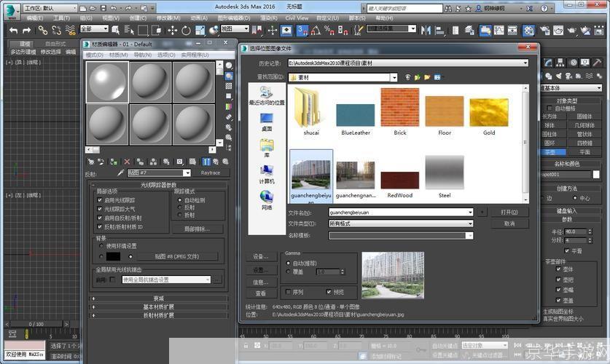610x364 pixels.
Task: Click the main toolbar Redo arrow
Action: tap(26, 30)
